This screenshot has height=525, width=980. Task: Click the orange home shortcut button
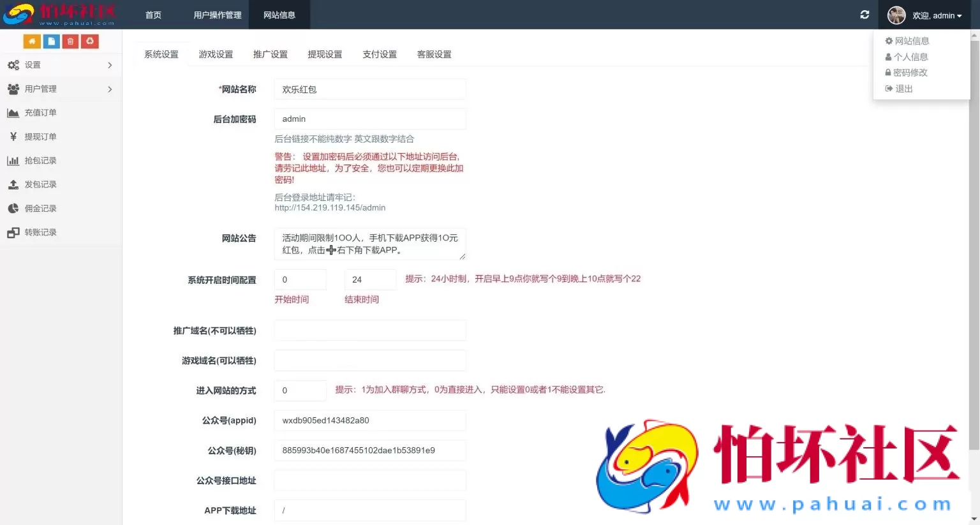point(32,40)
